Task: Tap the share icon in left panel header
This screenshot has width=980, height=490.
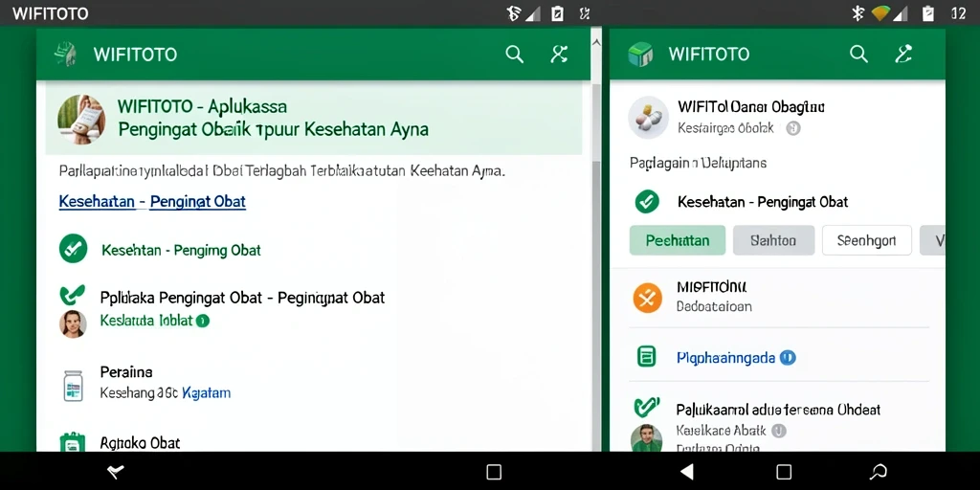Action: [x=559, y=55]
